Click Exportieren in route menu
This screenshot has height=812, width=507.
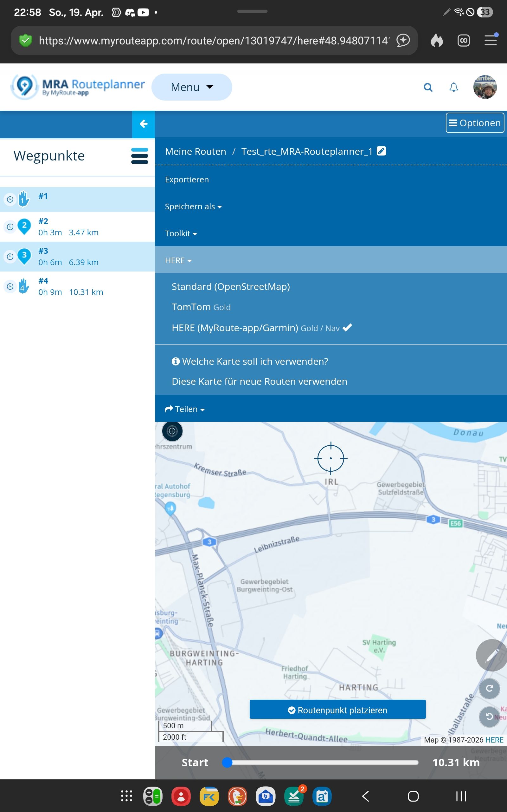[x=187, y=180]
